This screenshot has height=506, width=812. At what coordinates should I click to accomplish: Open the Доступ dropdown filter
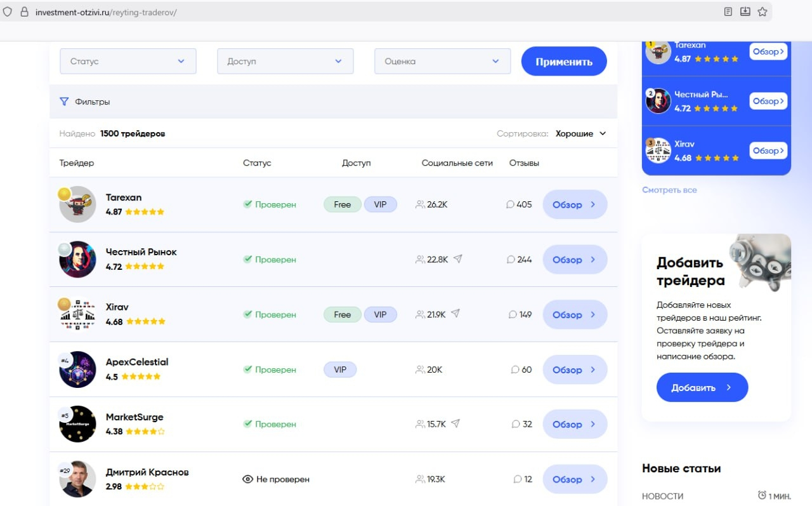click(285, 62)
